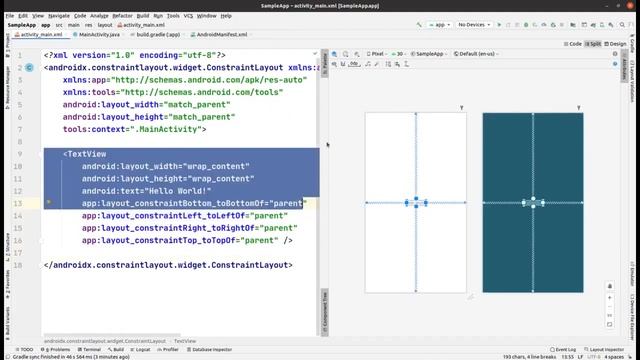The height and width of the screenshot is (360, 640).
Task: Click the Night Mode toggle icon
Action: [x=357, y=54]
